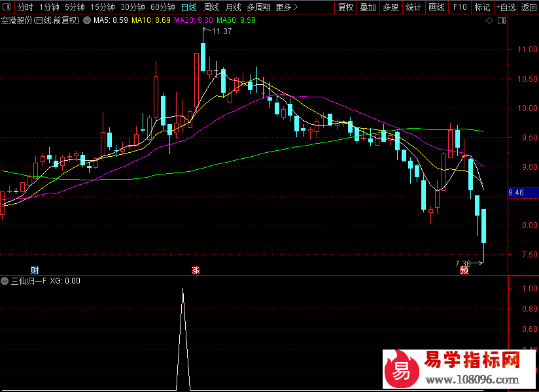Image resolution: width=539 pixels, height=392 pixels.
Task: Expand the 更多 periods menu
Action: click(x=287, y=7)
